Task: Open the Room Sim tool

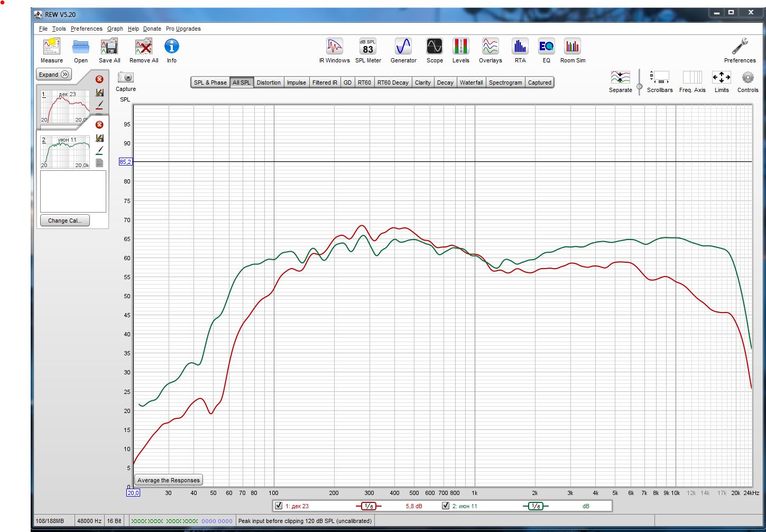Action: pyautogui.click(x=573, y=47)
